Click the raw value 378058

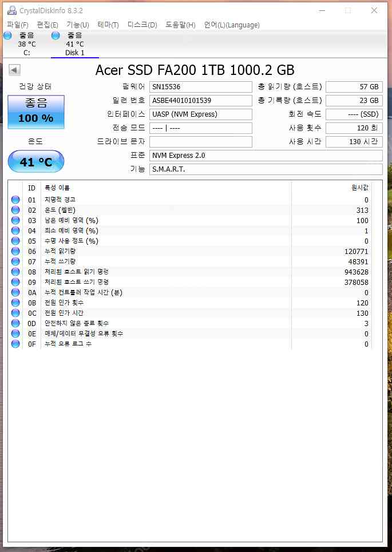point(357,283)
